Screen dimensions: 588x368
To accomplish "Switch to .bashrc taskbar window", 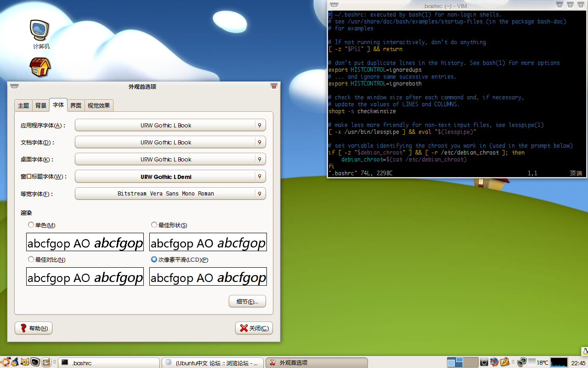I will tap(109, 362).
